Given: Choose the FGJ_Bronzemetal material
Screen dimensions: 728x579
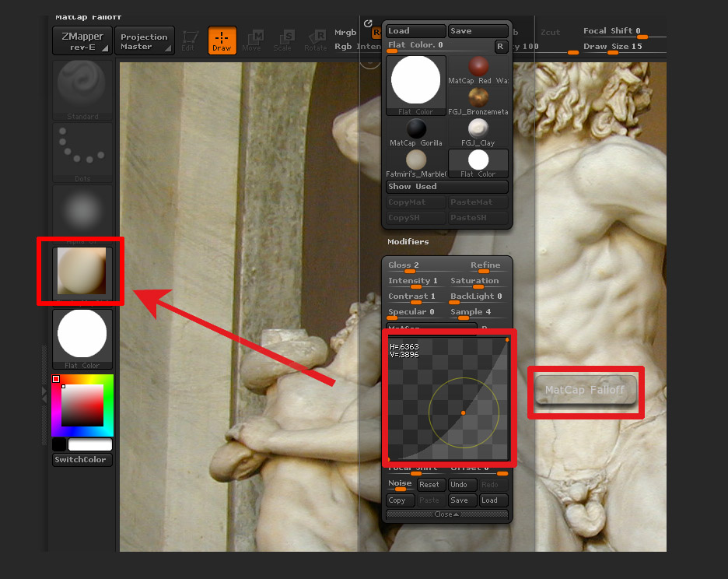Looking at the screenshot, I should pyautogui.click(x=478, y=102).
